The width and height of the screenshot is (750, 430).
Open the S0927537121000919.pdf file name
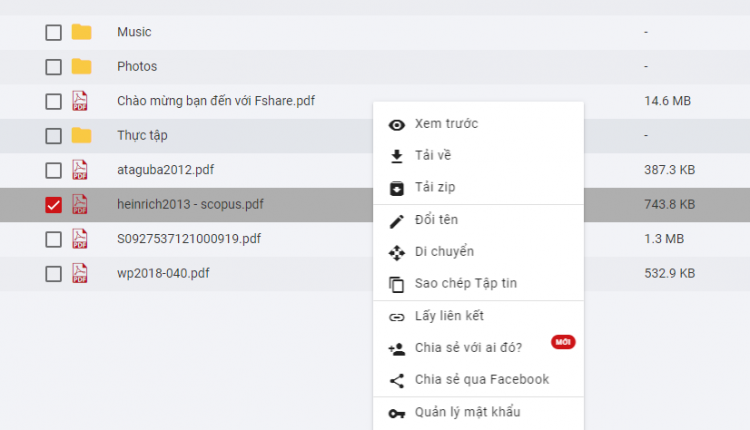(189, 239)
